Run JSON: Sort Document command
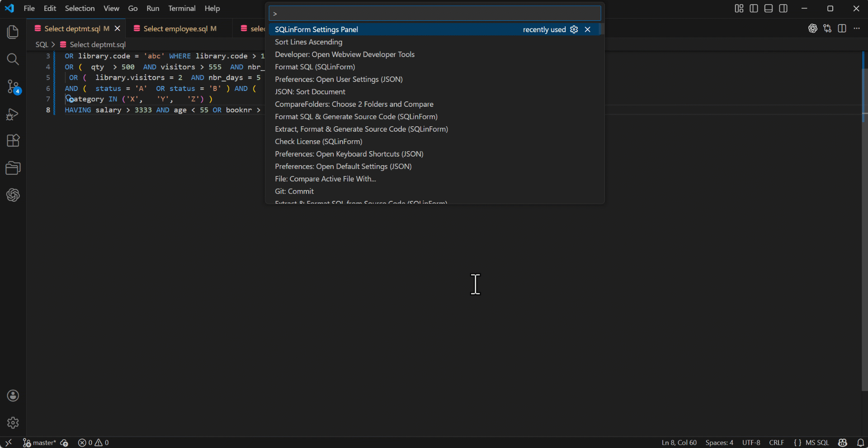868x448 pixels. point(435,91)
